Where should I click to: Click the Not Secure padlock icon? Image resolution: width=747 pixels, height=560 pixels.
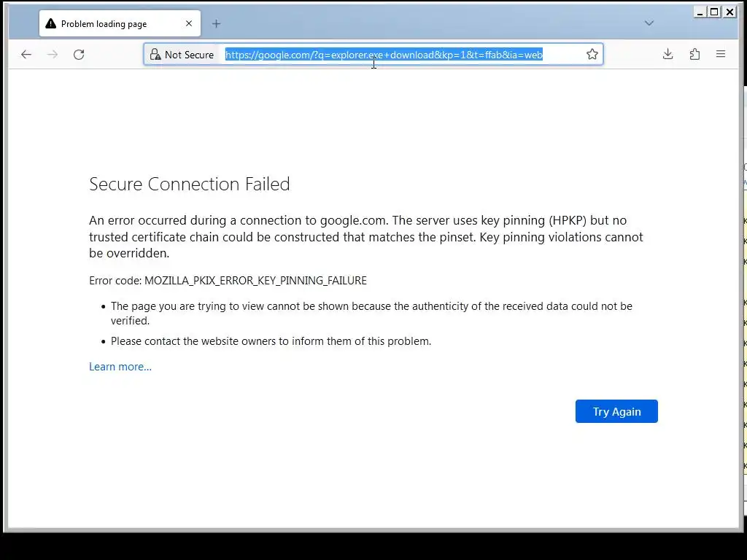[155, 55]
